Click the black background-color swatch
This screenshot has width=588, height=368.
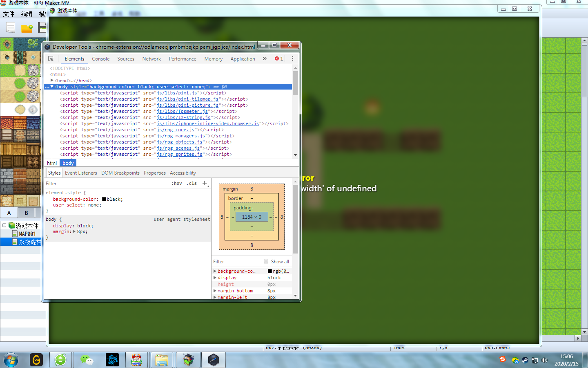pos(104,199)
